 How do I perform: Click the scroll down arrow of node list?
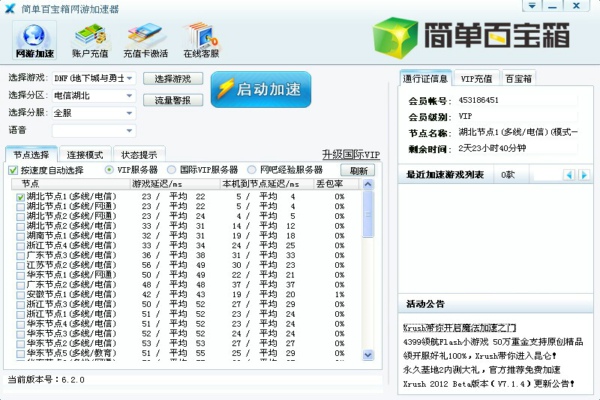coord(368,355)
